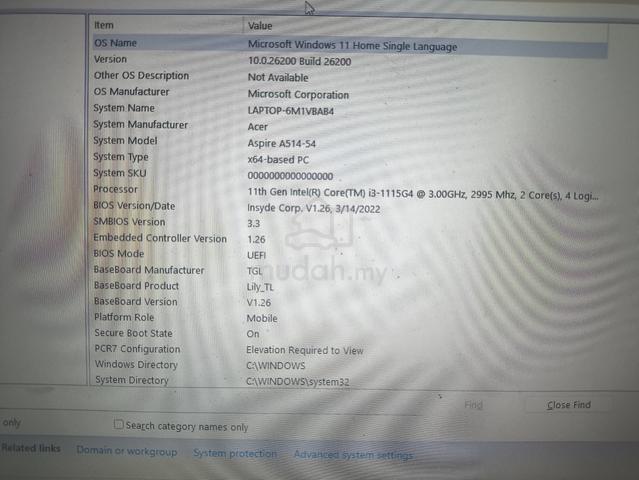639x480 pixels.
Task: Select the BaseBoard Version row label
Action: [x=136, y=302]
